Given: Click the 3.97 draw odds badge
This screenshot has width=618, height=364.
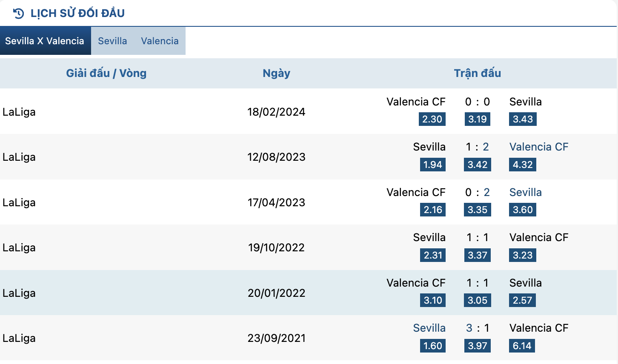Looking at the screenshot, I should (x=477, y=346).
